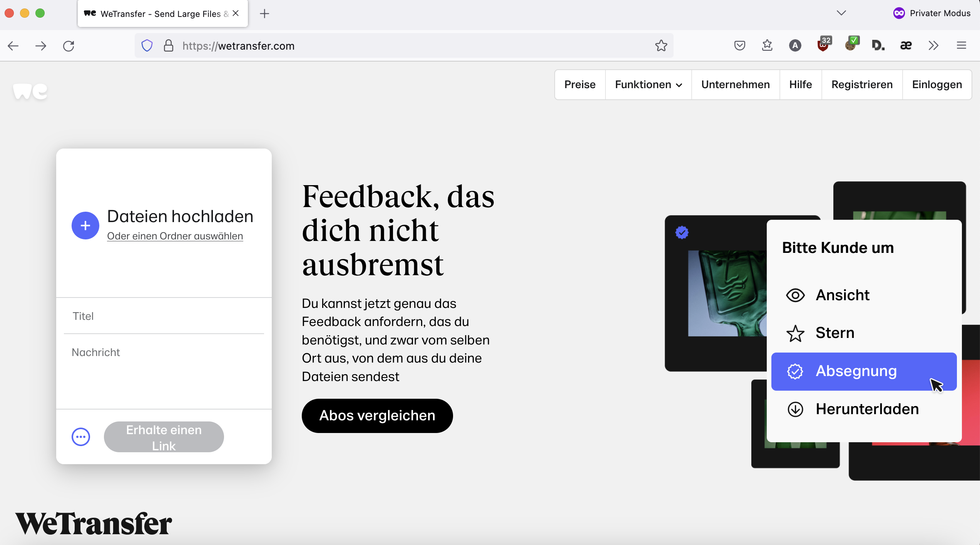
Task: Open the Pocket save icon in toolbar
Action: coord(739,46)
